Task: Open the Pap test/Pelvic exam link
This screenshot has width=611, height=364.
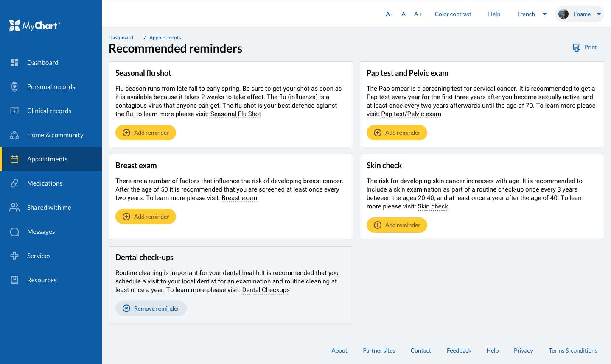Action: coord(411,114)
